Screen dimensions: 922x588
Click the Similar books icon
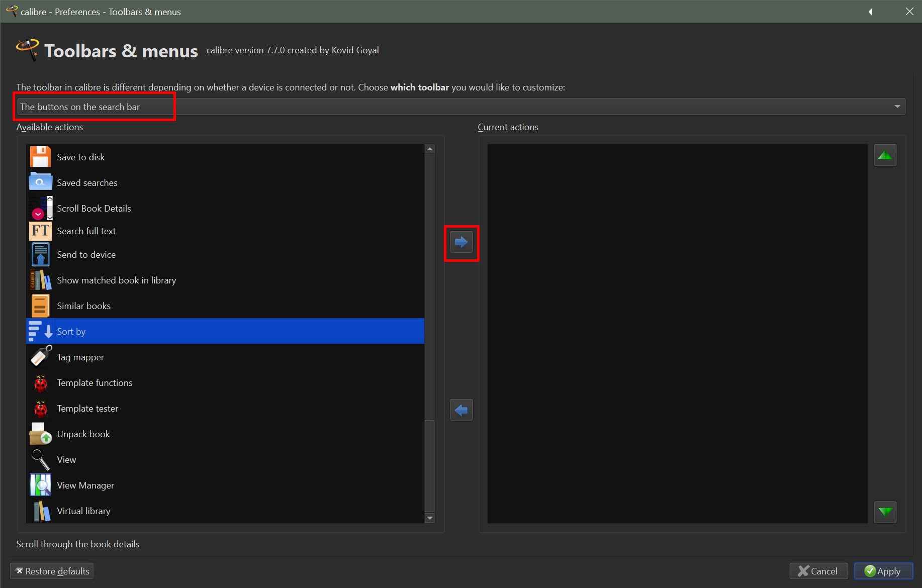tap(40, 306)
